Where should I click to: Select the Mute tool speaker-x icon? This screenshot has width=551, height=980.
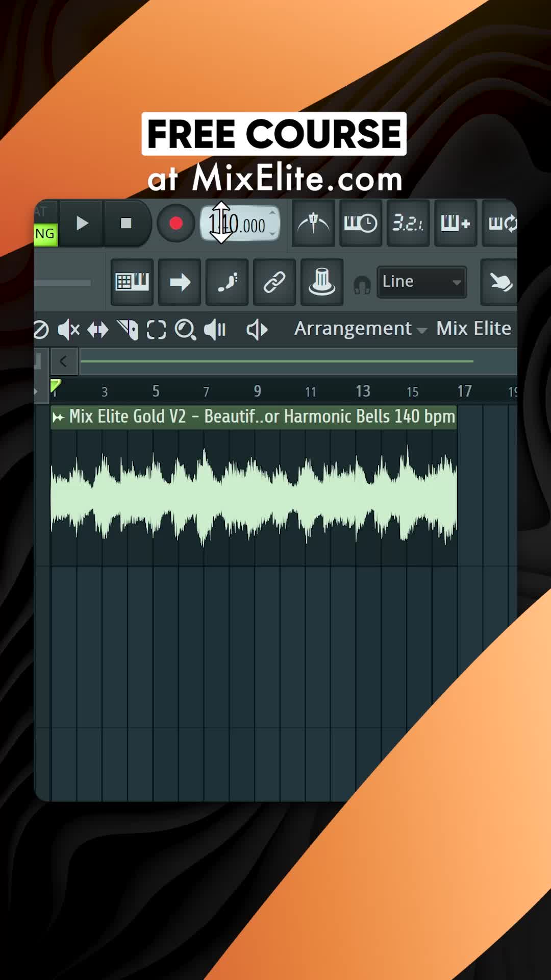(x=68, y=330)
